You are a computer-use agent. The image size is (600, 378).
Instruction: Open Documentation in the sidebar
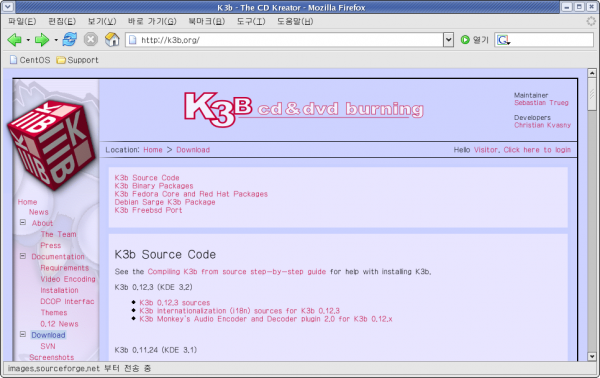[58, 257]
